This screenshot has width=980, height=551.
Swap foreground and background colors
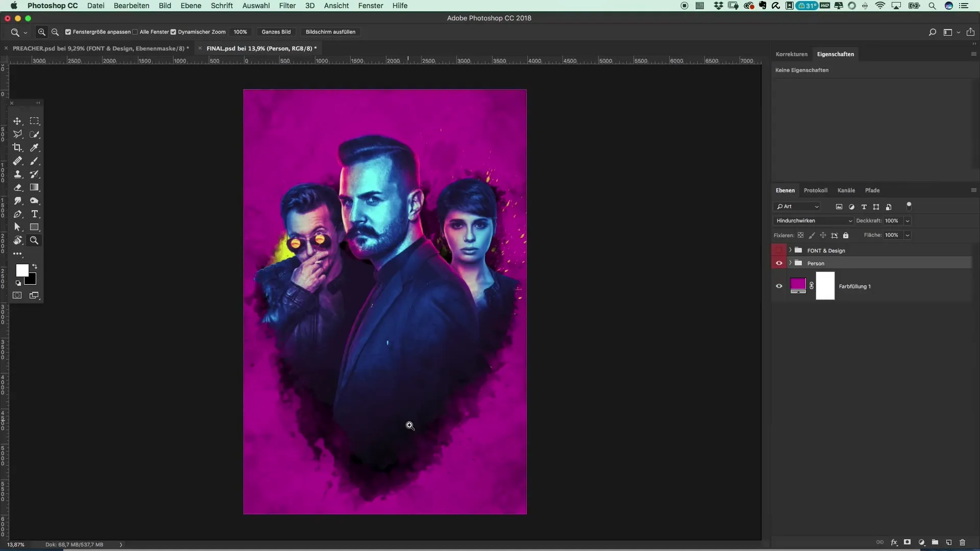pyautogui.click(x=35, y=266)
